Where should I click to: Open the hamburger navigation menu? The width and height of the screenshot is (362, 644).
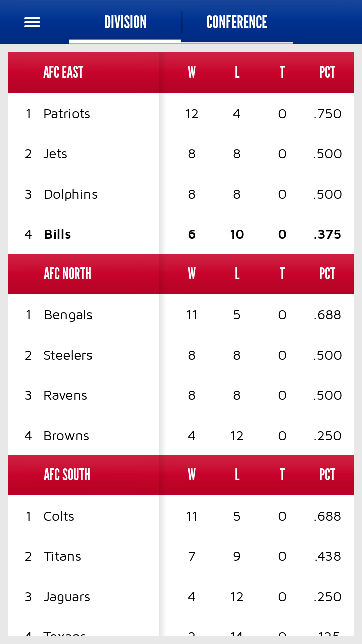pyautogui.click(x=32, y=22)
